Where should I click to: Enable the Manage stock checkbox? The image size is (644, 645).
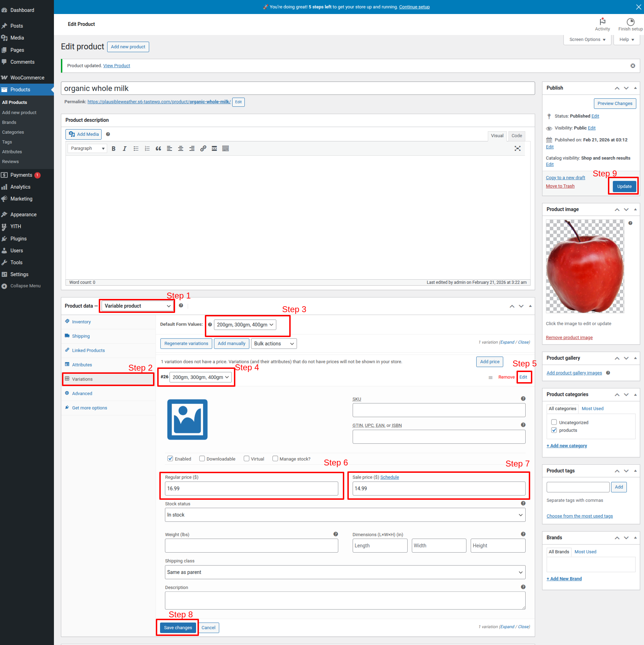(x=275, y=458)
